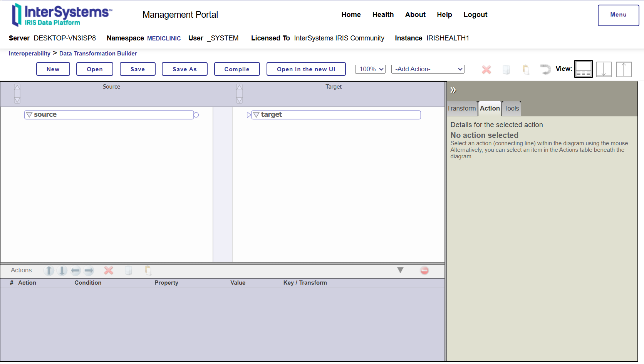Click the MEDICLINIC namespace link

[164, 39]
